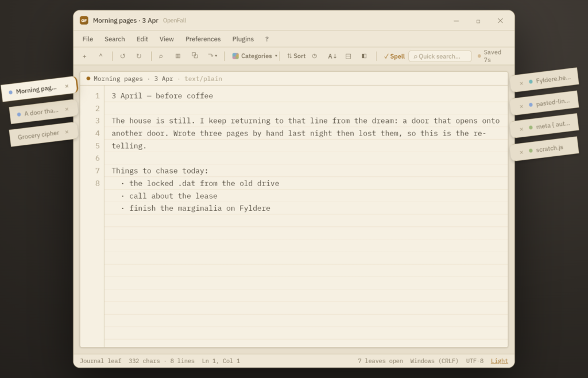Click the A-down alphabetical sort icon
The image size is (588, 378).
coord(332,56)
